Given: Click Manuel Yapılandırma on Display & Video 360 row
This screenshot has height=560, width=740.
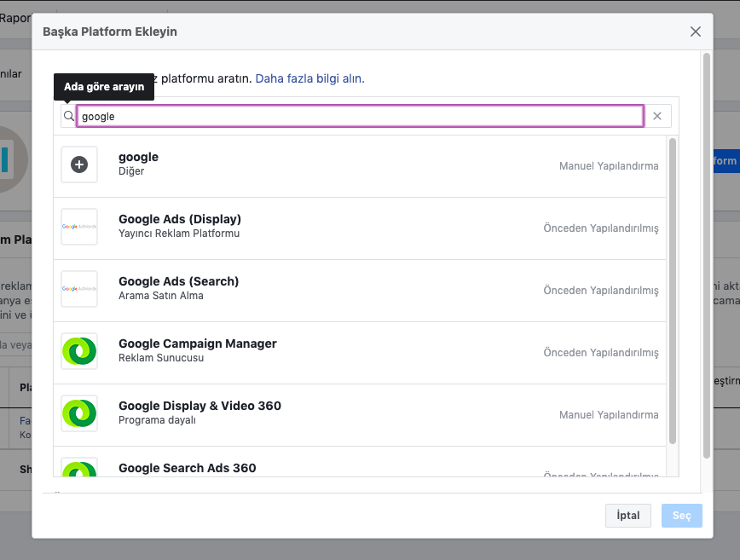Looking at the screenshot, I should (609, 415).
